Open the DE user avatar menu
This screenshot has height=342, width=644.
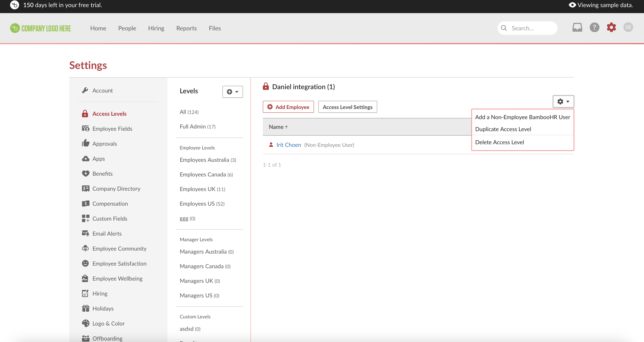(628, 27)
